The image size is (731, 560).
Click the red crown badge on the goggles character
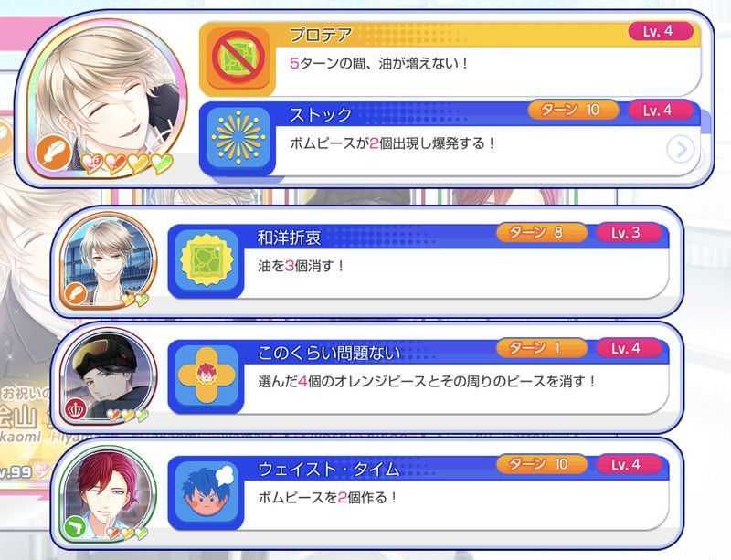pos(76,409)
